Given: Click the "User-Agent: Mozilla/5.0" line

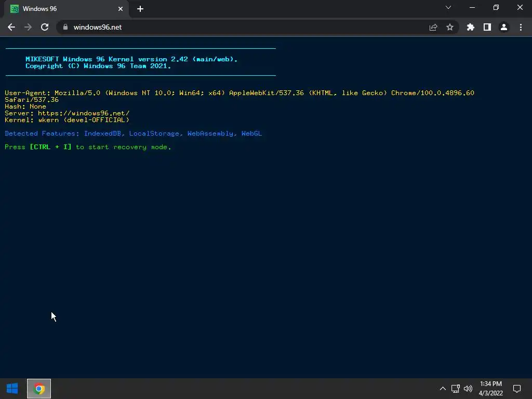Looking at the screenshot, I should coord(240,92).
